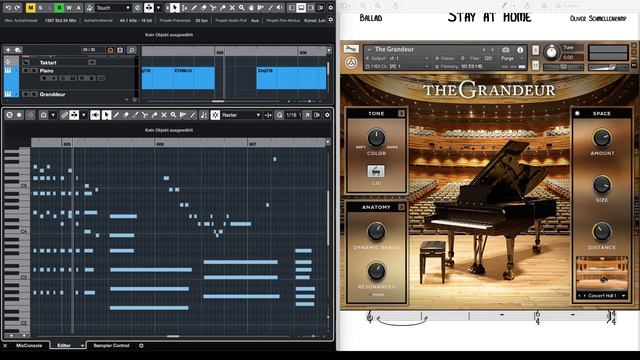The image size is (640, 360).
Task: Select the Scissors tool in key editor toolbar
Action: [x=144, y=115]
